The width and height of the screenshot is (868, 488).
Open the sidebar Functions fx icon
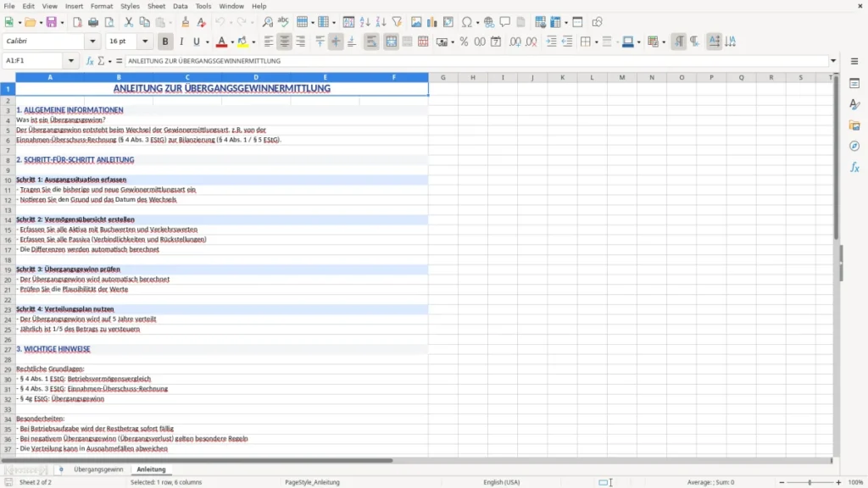[854, 167]
